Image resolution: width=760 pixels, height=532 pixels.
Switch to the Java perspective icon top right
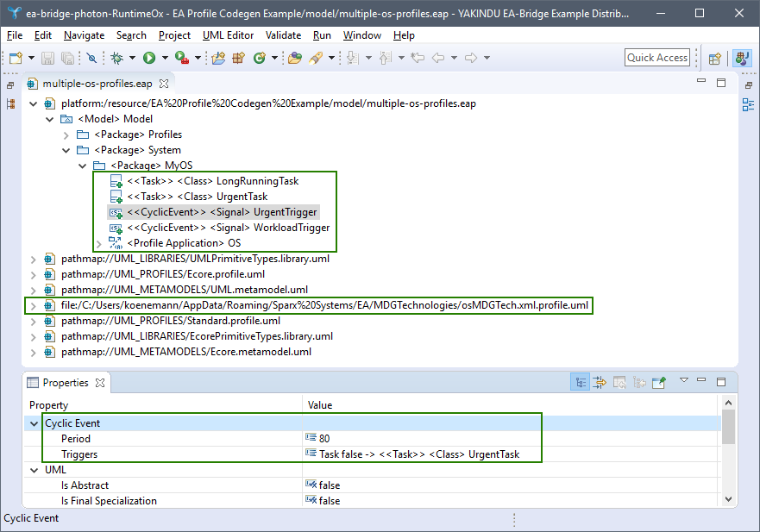(x=742, y=58)
